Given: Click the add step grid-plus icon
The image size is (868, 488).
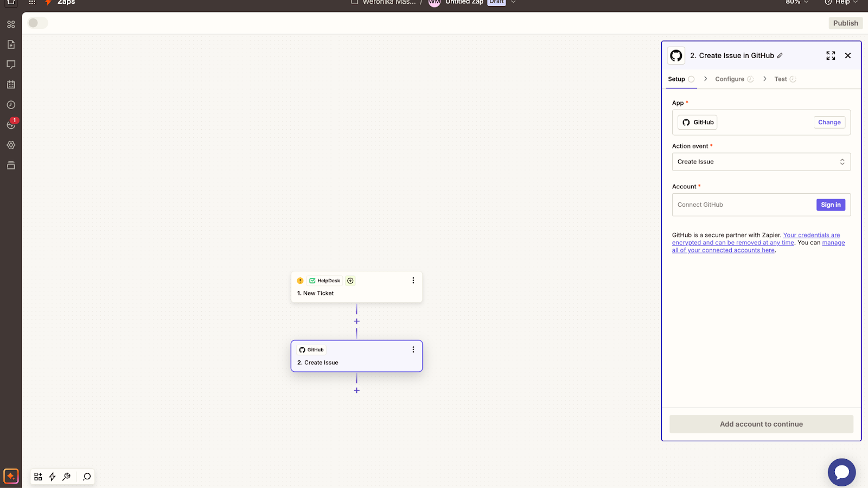Looking at the screenshot, I should (x=38, y=477).
